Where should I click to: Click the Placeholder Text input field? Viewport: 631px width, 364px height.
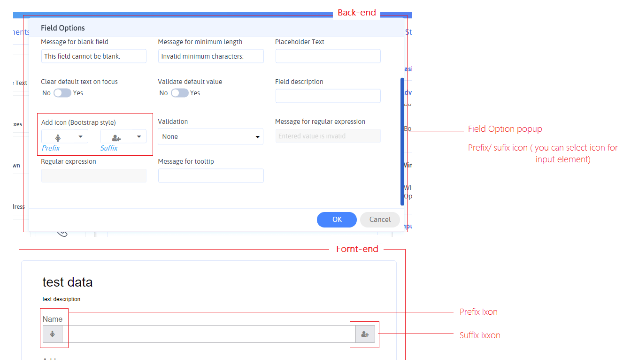[x=328, y=56]
